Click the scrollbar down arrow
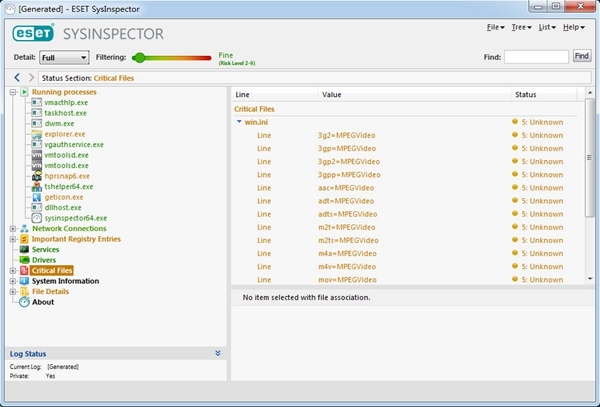Screen dimensions: 600x407 pyautogui.click(x=590, y=279)
